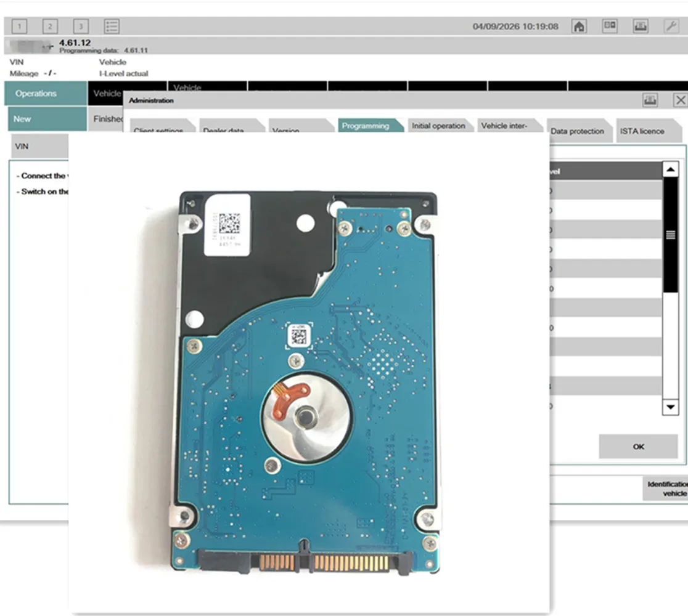Open the wrench settings icon
Image resolution: width=688 pixels, height=616 pixels.
tap(671, 26)
